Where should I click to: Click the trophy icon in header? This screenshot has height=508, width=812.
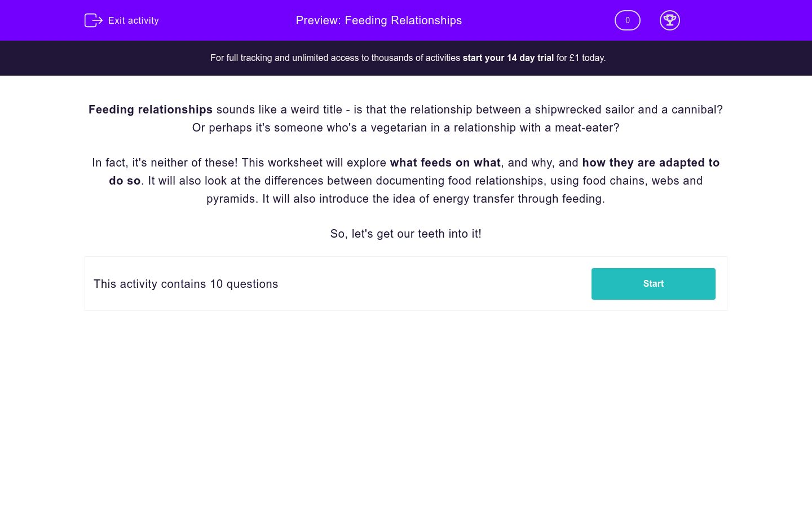tap(669, 20)
